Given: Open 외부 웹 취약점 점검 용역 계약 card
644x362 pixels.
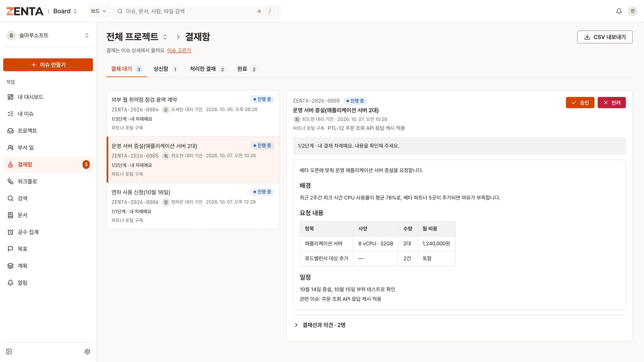Looking at the screenshot, I should click(x=193, y=113).
